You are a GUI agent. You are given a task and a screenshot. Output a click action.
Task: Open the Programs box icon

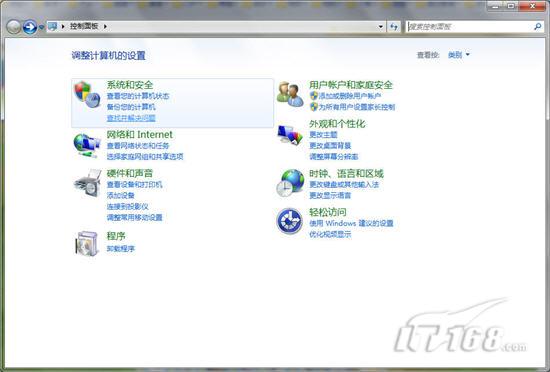coord(87,243)
